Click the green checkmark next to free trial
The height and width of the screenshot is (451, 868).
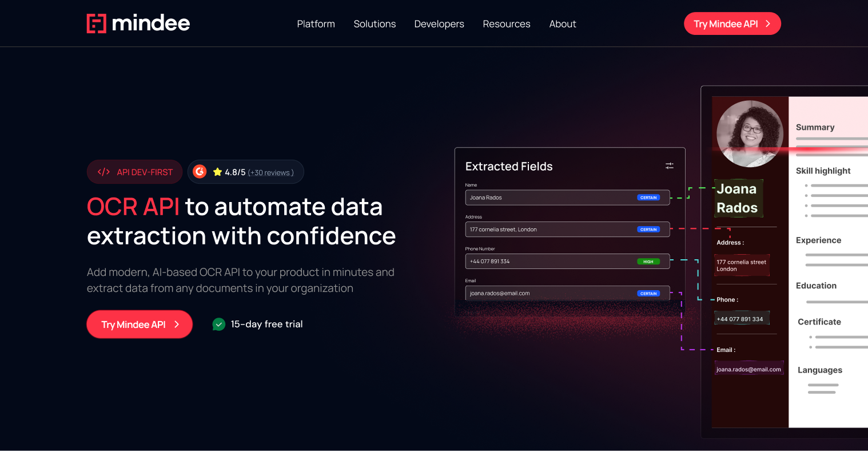coord(218,324)
